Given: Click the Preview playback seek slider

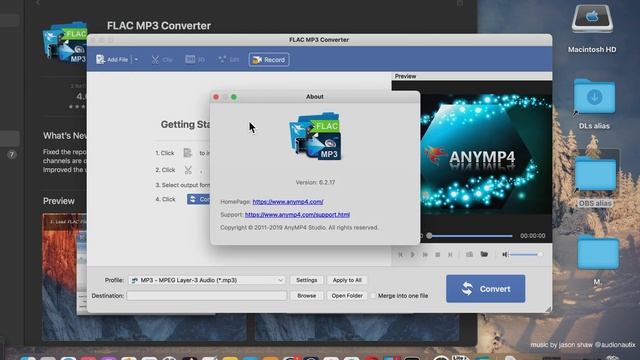Looking at the screenshot, I should pyautogui.click(x=470, y=236).
